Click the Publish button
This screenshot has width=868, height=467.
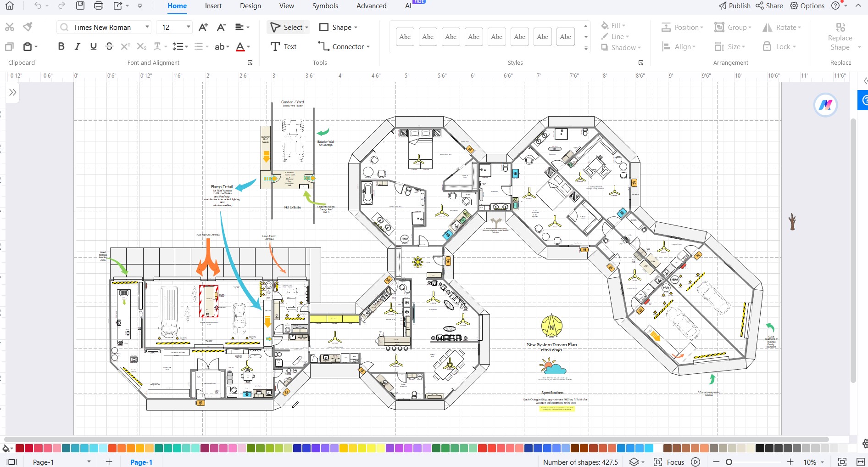734,6
